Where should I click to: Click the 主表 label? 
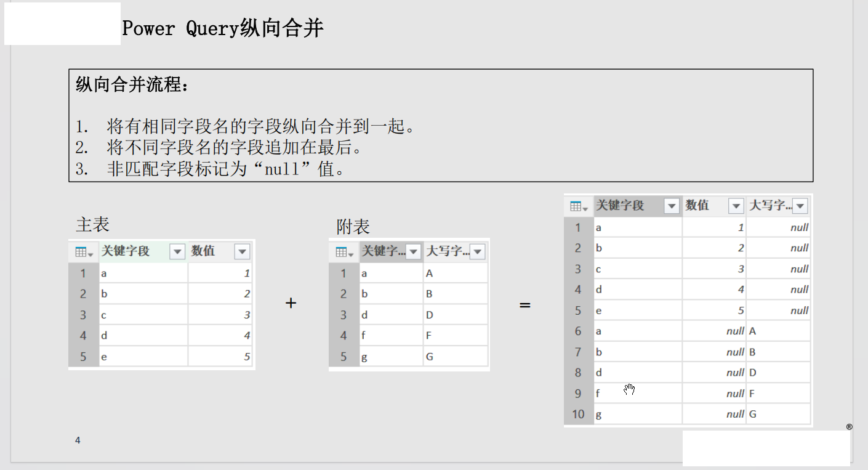92,224
